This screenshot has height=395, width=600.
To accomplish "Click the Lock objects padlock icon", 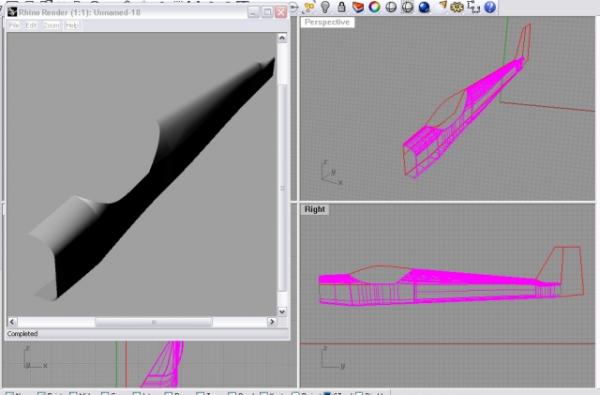I will pos(341,7).
